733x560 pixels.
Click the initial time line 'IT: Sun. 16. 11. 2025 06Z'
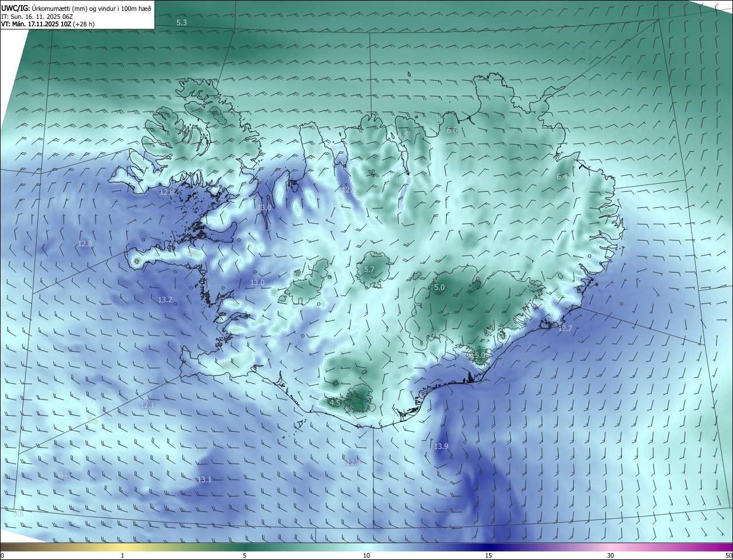tap(37, 17)
